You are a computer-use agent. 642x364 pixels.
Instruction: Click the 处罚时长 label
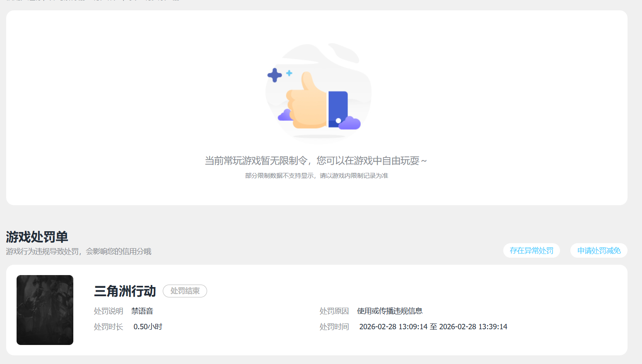point(109,327)
